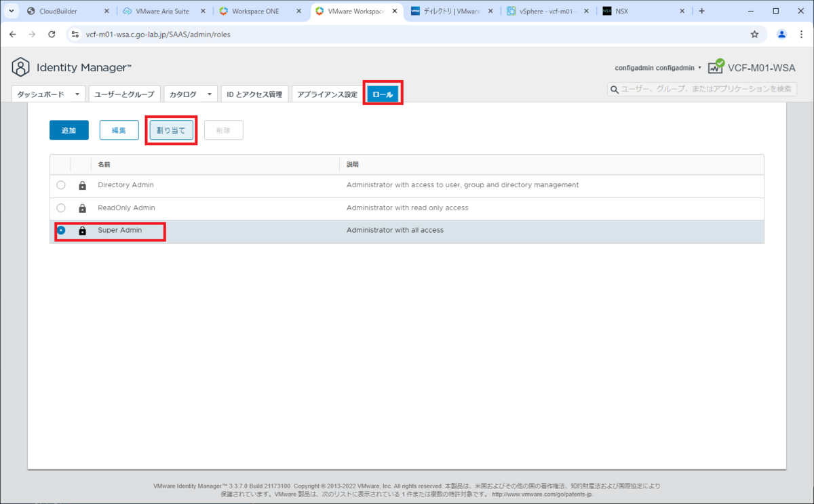Click the ユーザー、グループ search field

click(701, 89)
